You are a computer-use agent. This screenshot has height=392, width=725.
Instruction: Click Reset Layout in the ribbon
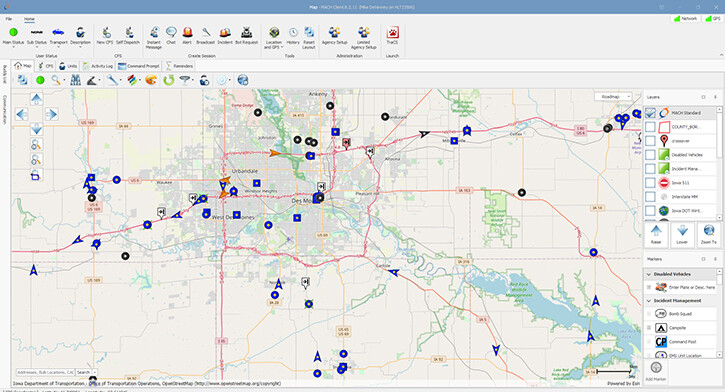point(309,38)
